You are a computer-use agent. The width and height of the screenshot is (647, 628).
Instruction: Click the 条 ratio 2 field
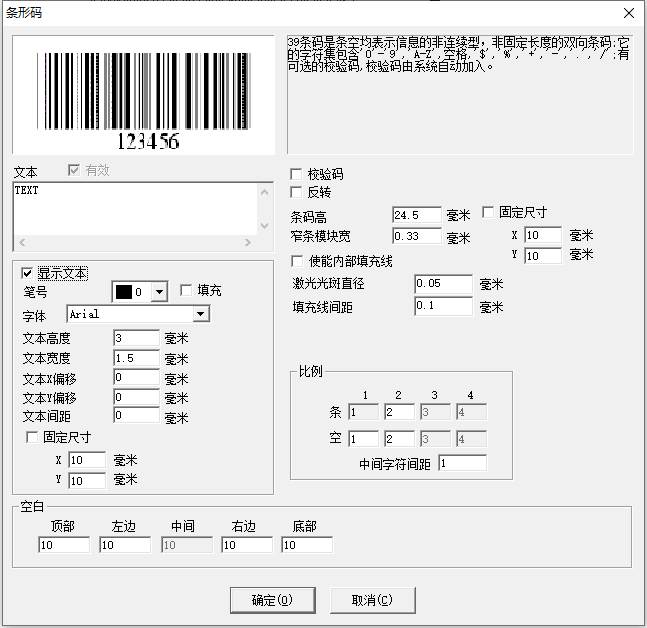(399, 412)
